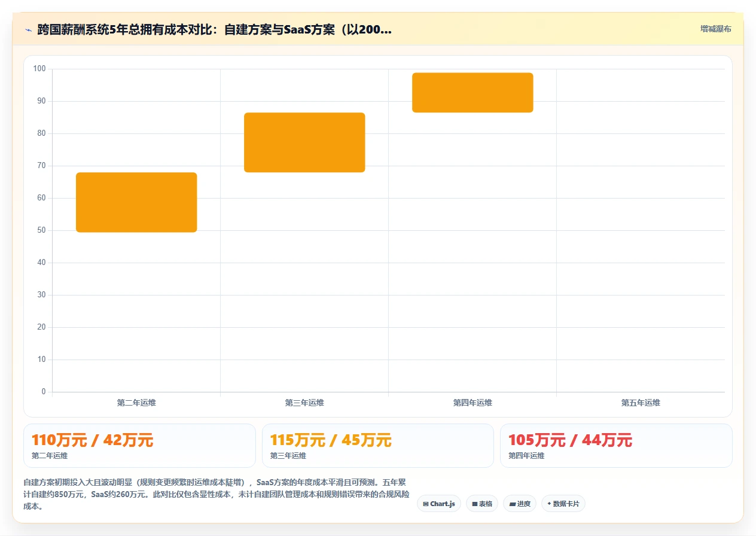This screenshot has width=756, height=536.
Task: Click the lightning icon beside the title
Action: [x=28, y=29]
